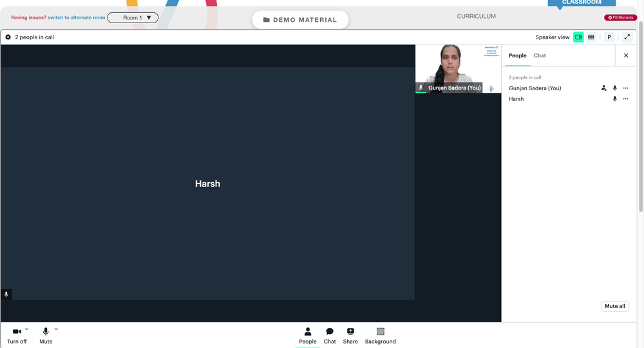Switch to grid view layout icon

(x=591, y=37)
